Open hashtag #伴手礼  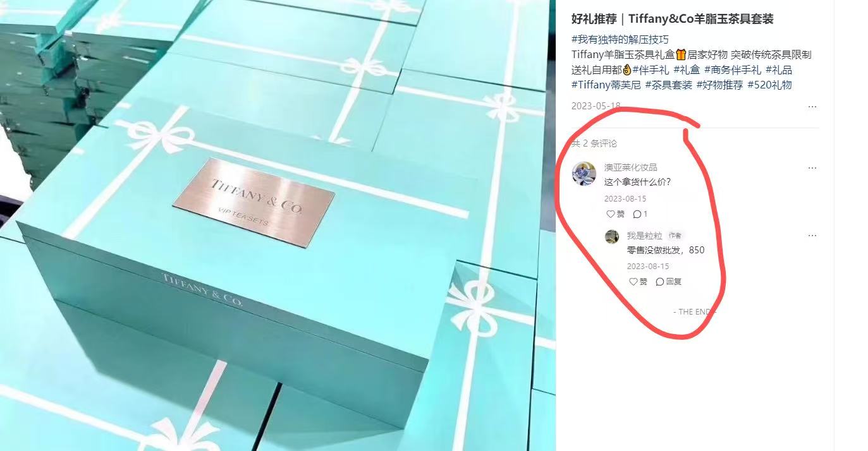tap(651, 69)
